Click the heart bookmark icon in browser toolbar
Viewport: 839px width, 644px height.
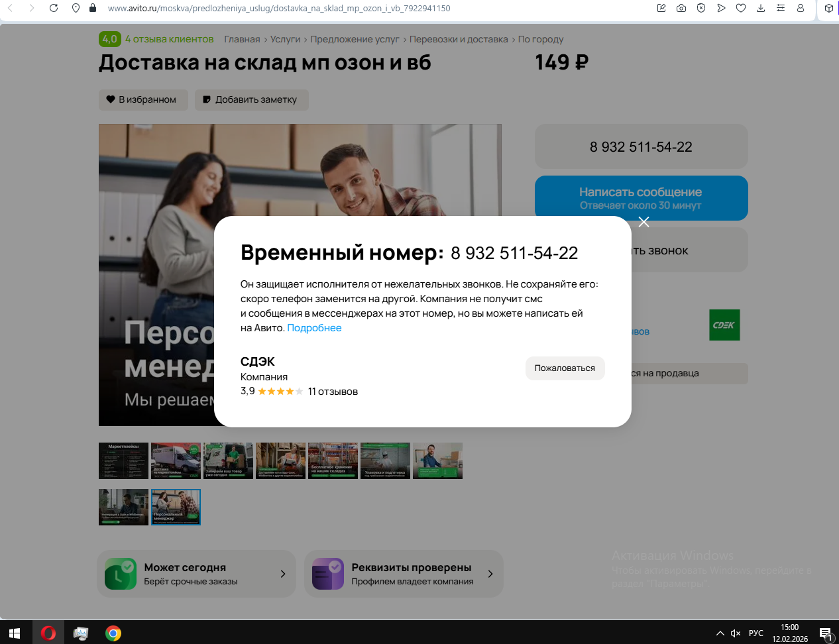[741, 8]
